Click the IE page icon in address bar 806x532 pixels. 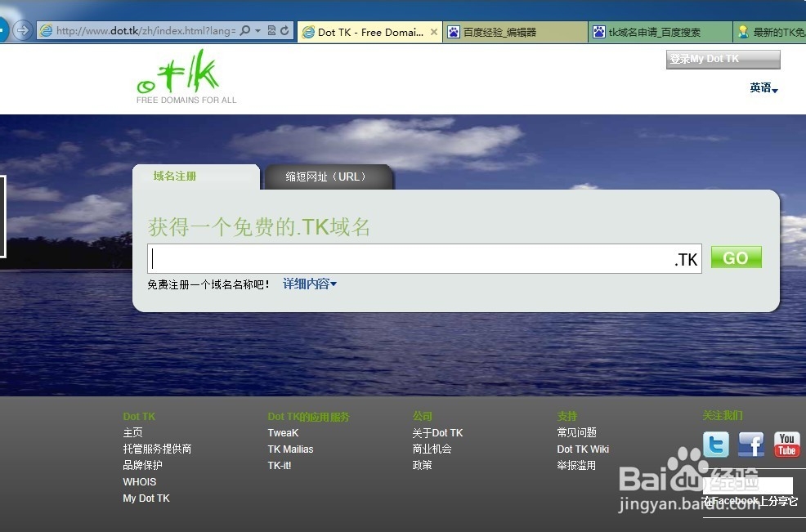(x=47, y=31)
